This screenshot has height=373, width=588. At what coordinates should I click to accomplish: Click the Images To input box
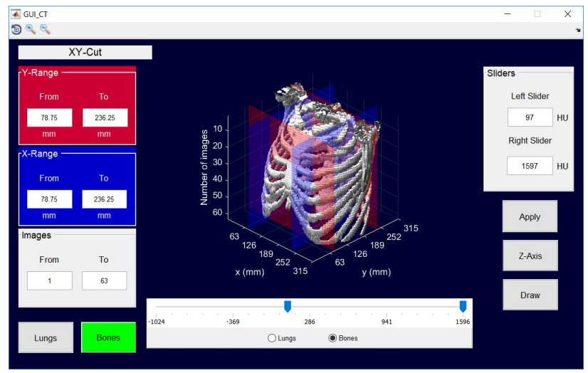[x=104, y=280]
